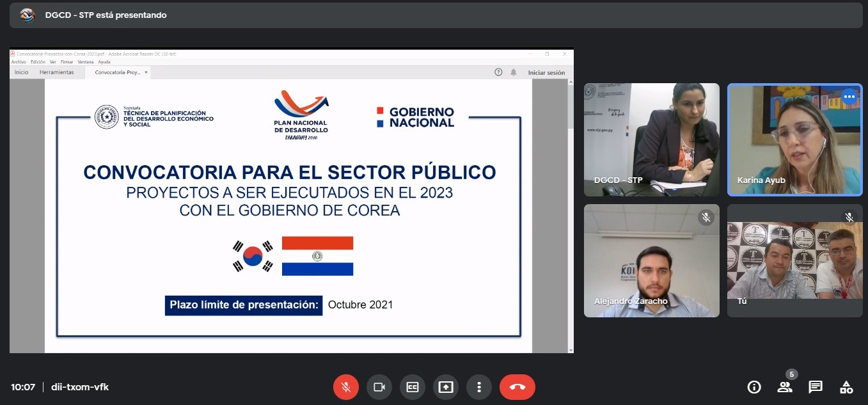This screenshot has width=868, height=405.
Task: Click the presenter avatar beside 'DGCD - STP está presentando'
Action: coord(27,15)
